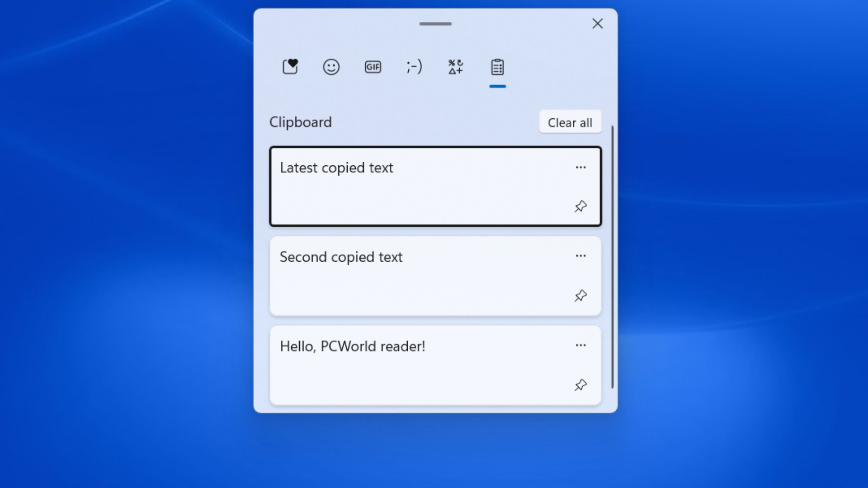Open the Symbols tab
Image resolution: width=868 pixels, height=488 pixels.
point(456,67)
